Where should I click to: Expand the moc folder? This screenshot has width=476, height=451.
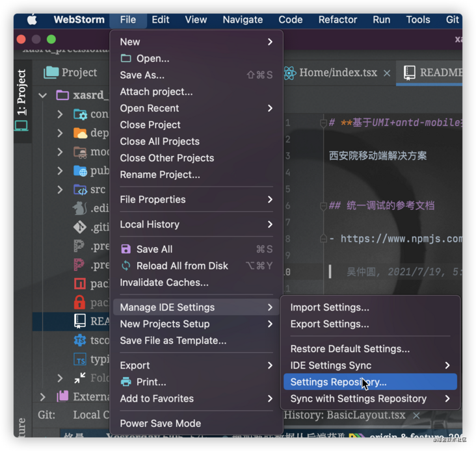pyautogui.click(x=60, y=152)
